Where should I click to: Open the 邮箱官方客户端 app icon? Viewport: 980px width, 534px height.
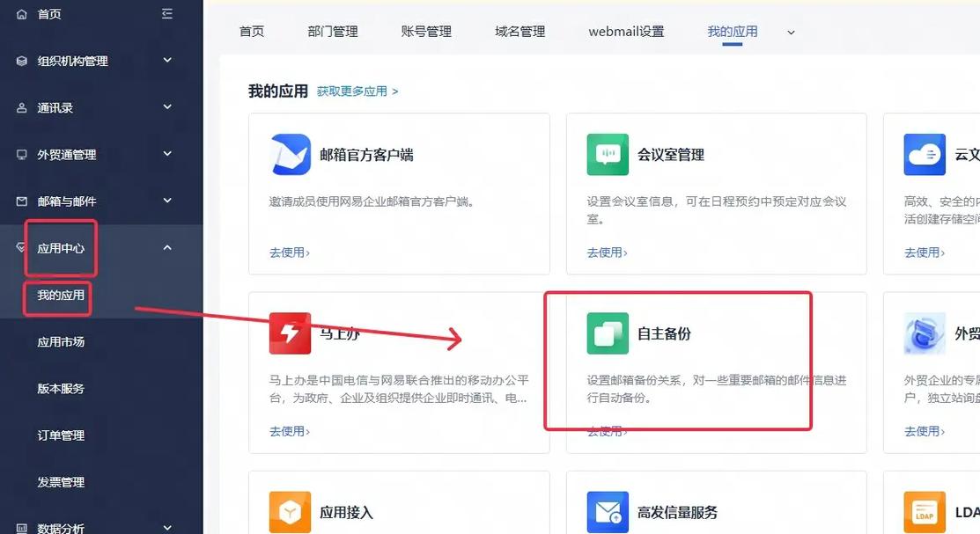290,154
